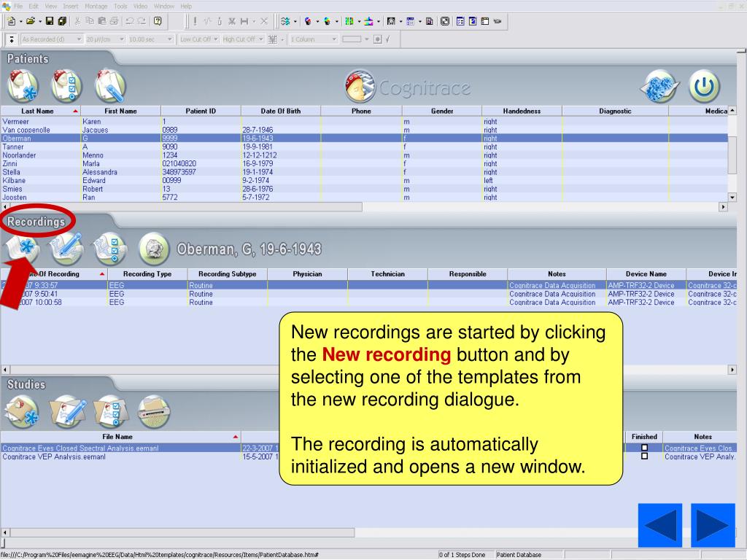The image size is (747, 560).
Task: Edit recording with the pencil icon
Action: pos(66,249)
